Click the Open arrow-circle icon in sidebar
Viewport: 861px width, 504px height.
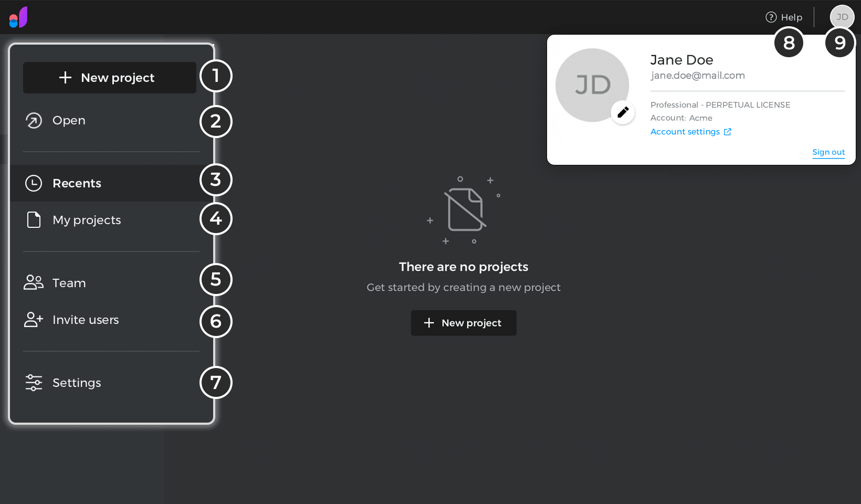(34, 121)
